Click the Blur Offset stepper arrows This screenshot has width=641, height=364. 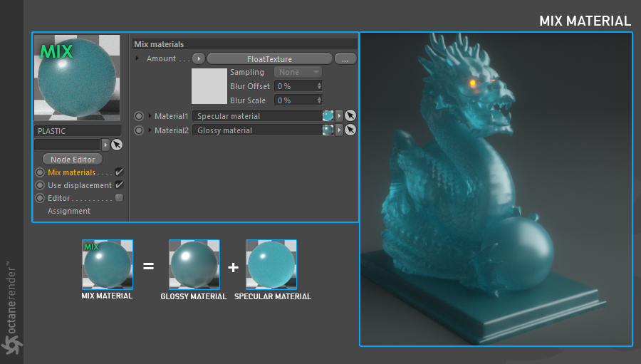(x=319, y=86)
